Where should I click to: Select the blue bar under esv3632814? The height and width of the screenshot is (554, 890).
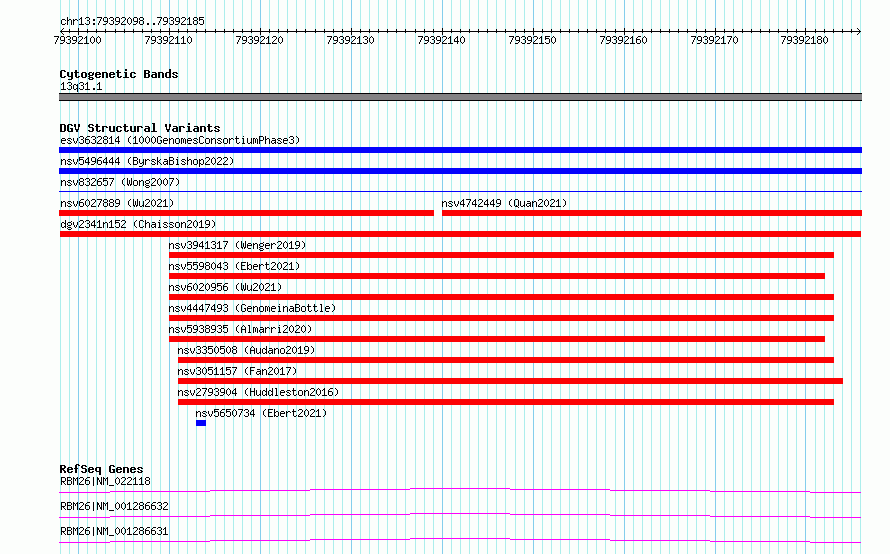tap(460, 150)
